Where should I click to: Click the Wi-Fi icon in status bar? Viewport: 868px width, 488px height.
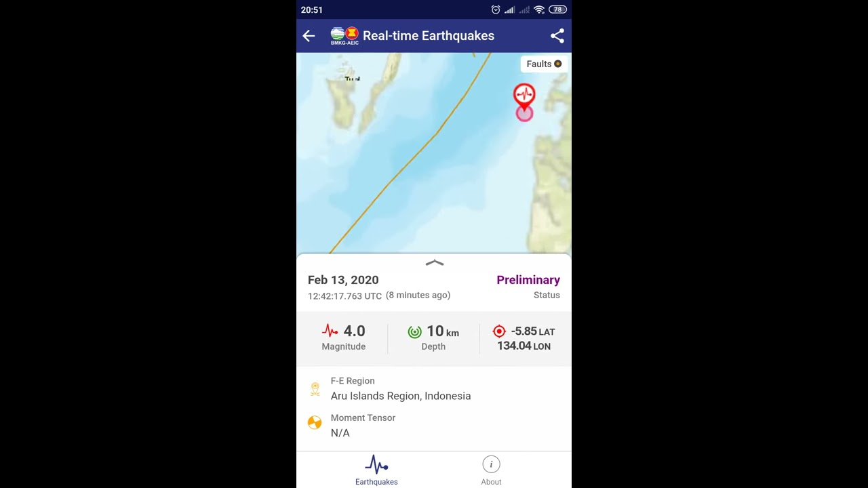click(x=539, y=9)
